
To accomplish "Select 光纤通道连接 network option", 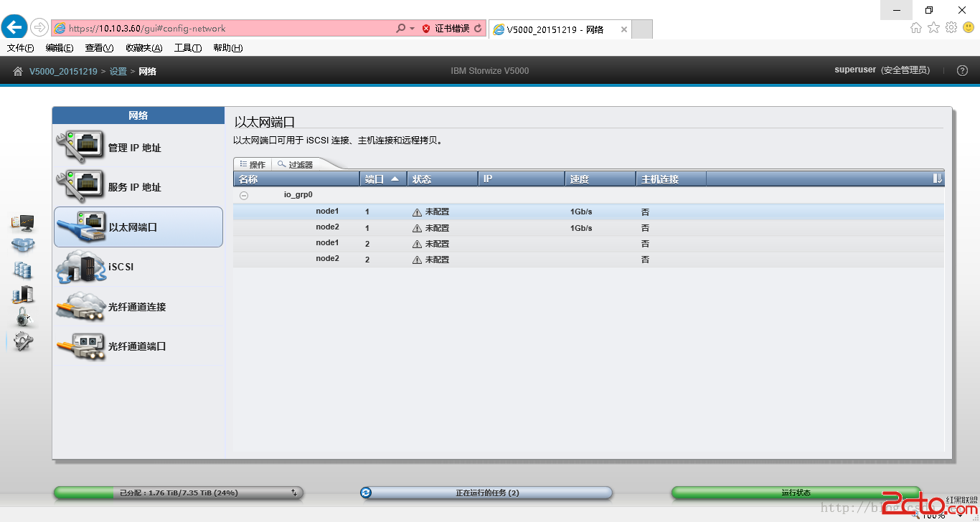I will coord(138,306).
